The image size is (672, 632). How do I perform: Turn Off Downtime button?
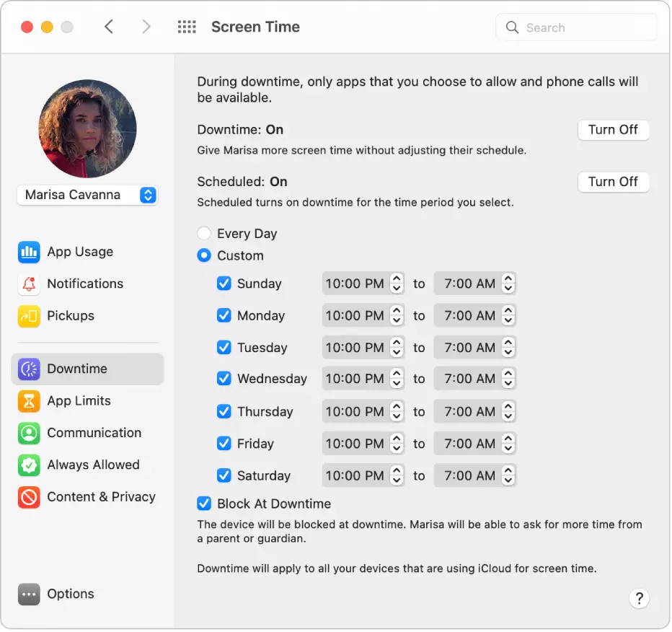click(x=613, y=130)
